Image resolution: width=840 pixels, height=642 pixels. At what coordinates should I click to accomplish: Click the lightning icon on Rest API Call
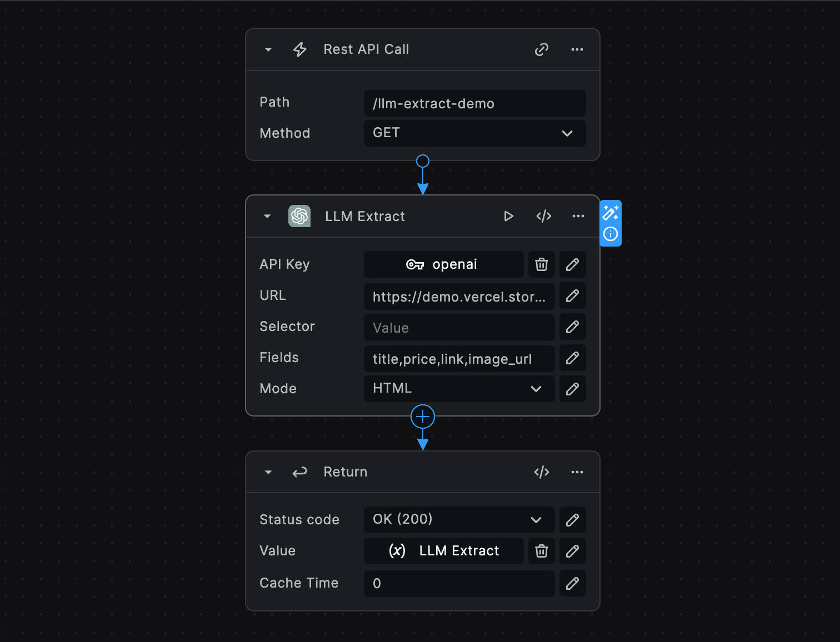299,49
